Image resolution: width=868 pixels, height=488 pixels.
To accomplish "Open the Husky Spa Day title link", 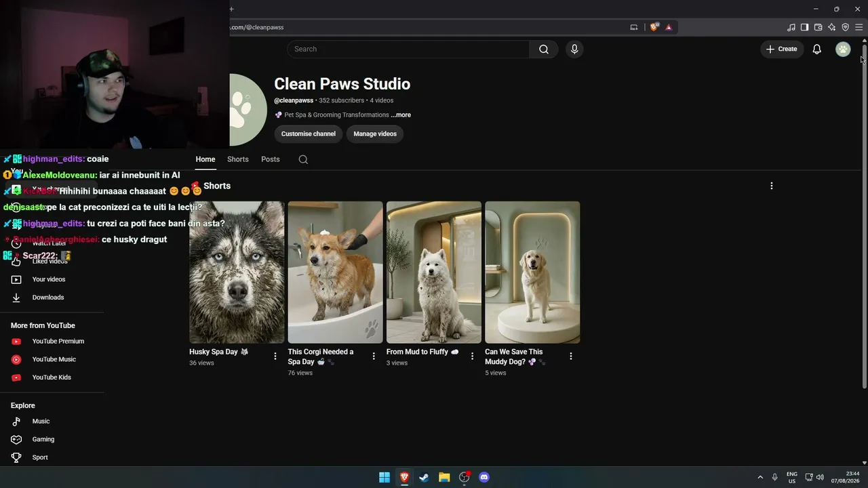I will [x=218, y=352].
